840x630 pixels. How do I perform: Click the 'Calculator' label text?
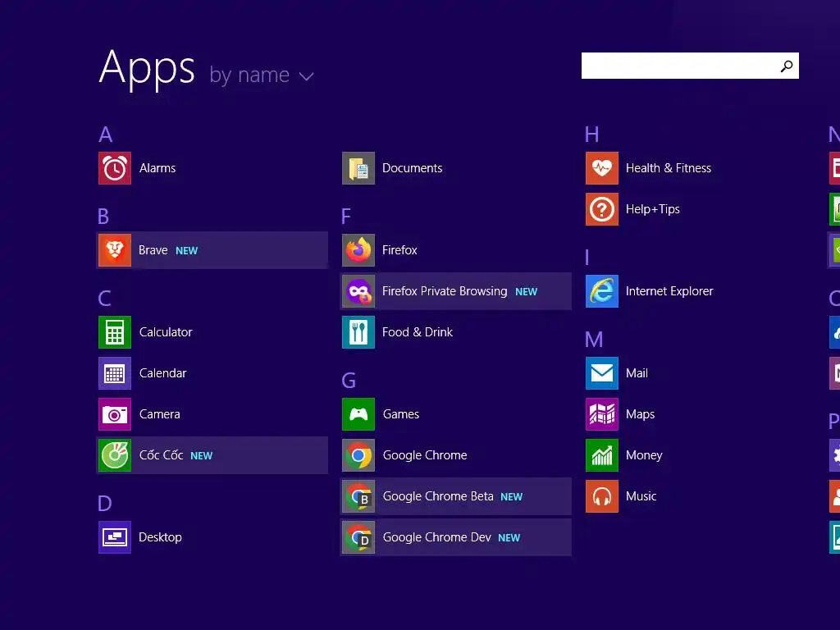[166, 332]
